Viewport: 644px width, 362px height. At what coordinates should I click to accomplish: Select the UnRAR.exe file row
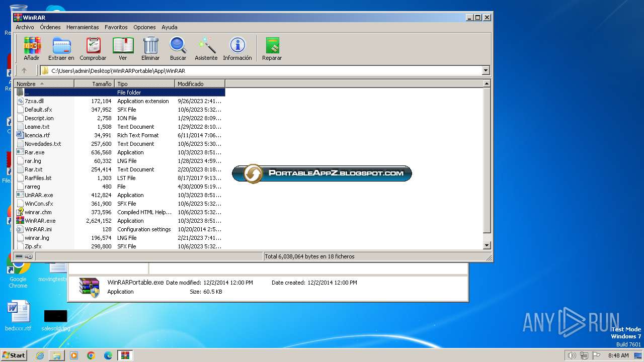click(x=120, y=195)
